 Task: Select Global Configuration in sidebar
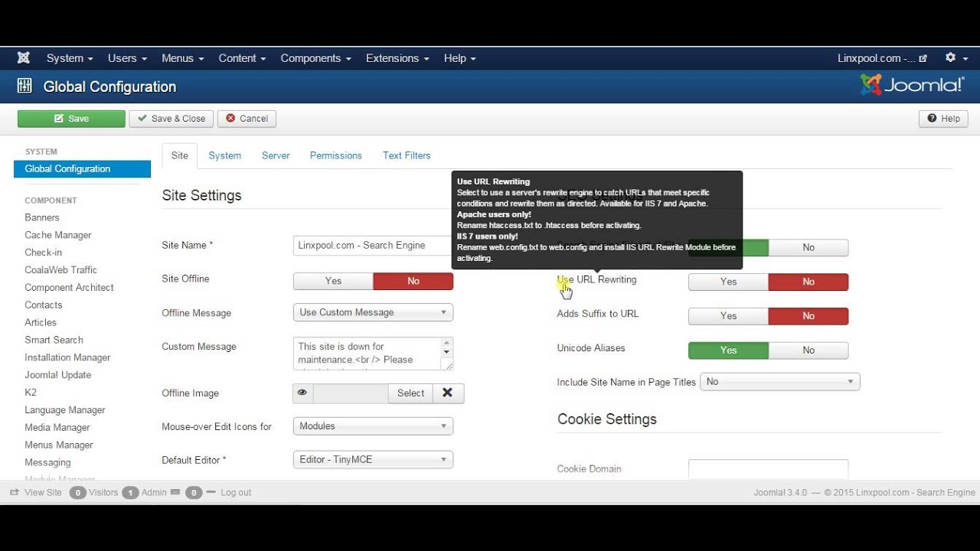tap(82, 169)
